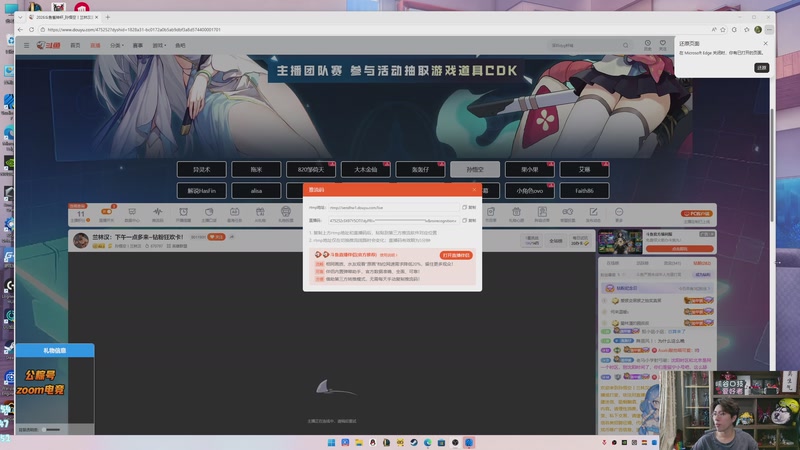The image size is (800, 450).
Task: Open the game ad thumbnail above the chat
Action: [620, 242]
